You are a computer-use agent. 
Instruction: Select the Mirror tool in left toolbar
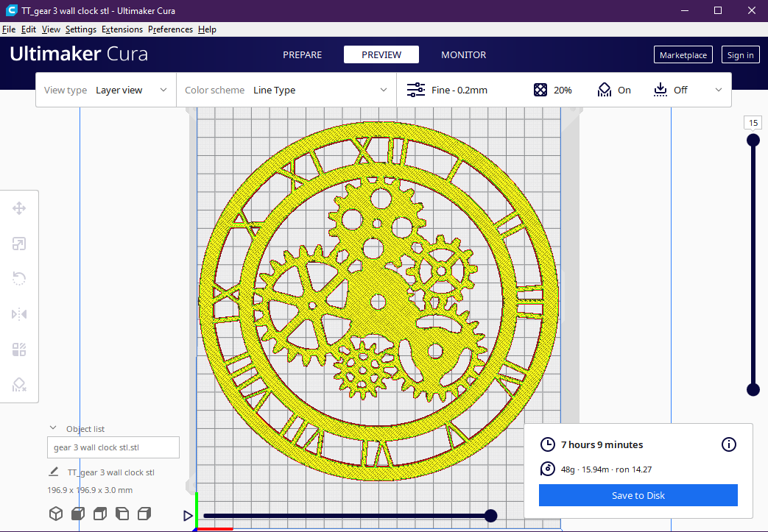(19, 314)
